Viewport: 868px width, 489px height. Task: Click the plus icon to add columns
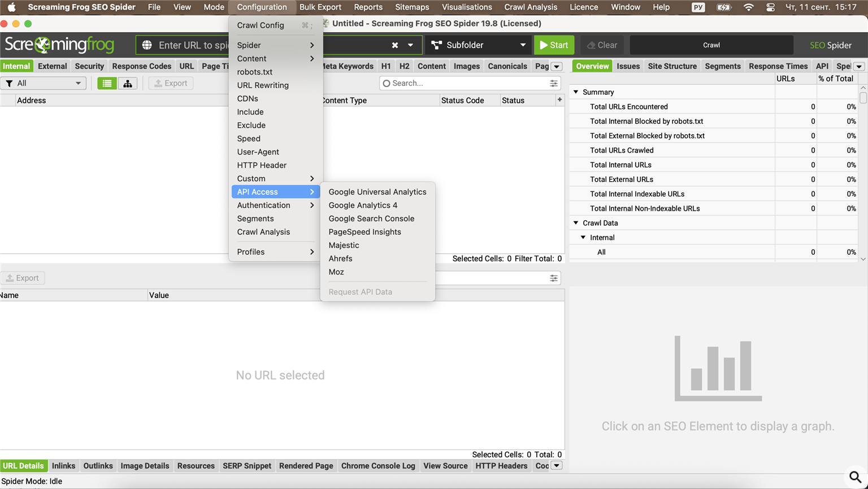tap(559, 100)
